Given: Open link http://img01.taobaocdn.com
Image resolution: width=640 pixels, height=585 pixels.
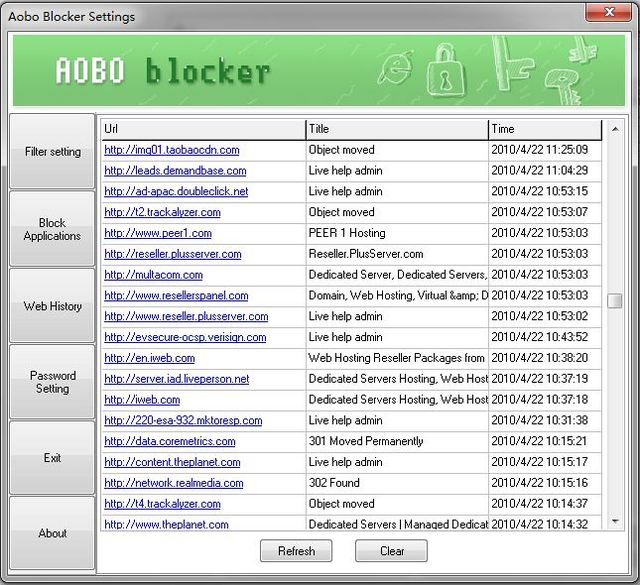Looking at the screenshot, I should (172, 150).
